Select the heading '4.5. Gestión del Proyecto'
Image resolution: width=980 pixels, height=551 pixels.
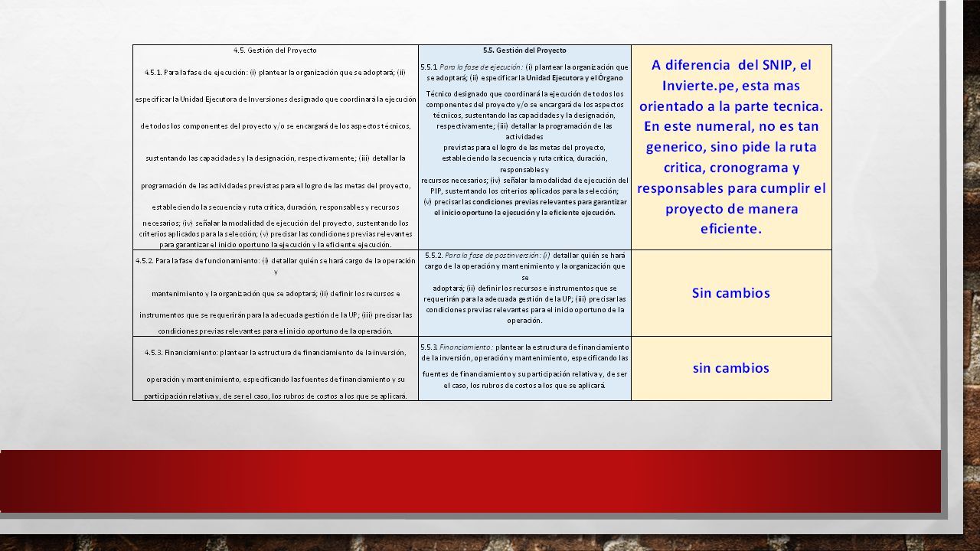coord(275,50)
